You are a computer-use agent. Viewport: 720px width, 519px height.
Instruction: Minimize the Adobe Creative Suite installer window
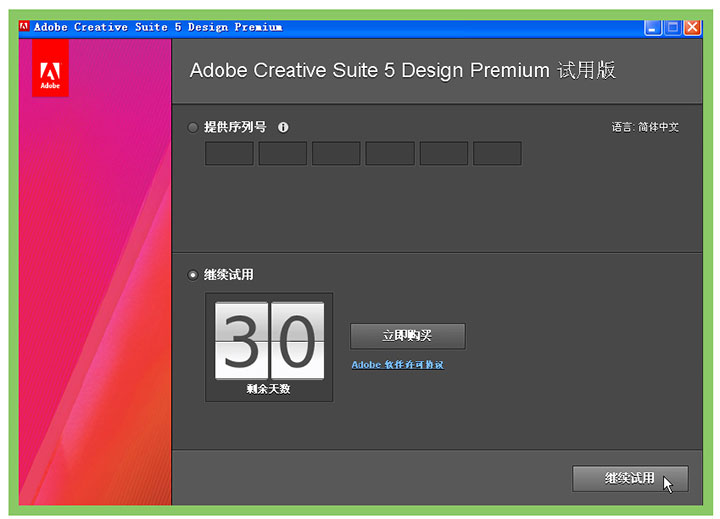click(x=653, y=28)
